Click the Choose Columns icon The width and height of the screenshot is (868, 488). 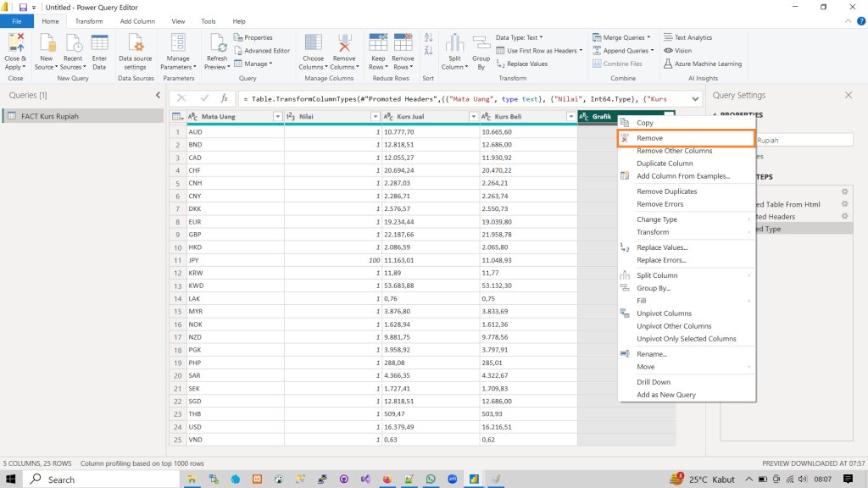tap(312, 44)
